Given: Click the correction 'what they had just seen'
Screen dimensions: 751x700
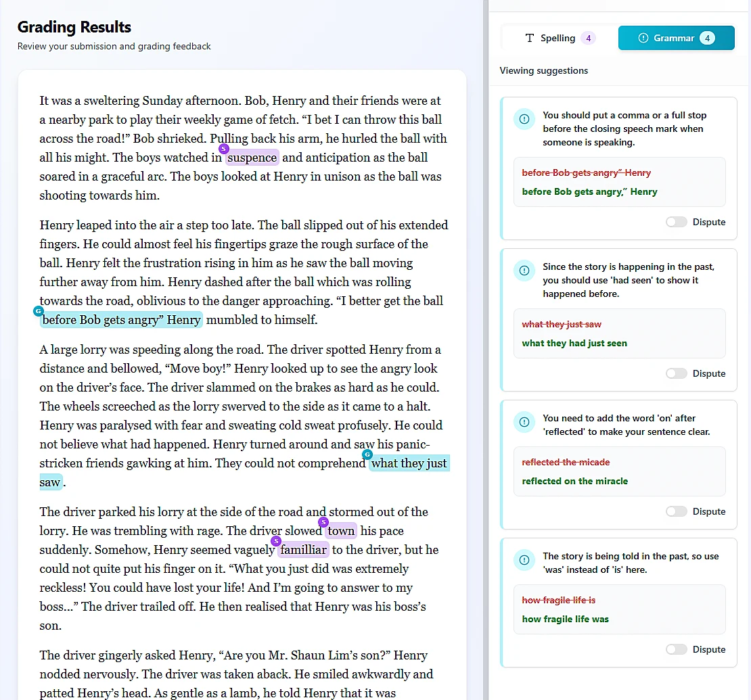Looking at the screenshot, I should [x=574, y=344].
